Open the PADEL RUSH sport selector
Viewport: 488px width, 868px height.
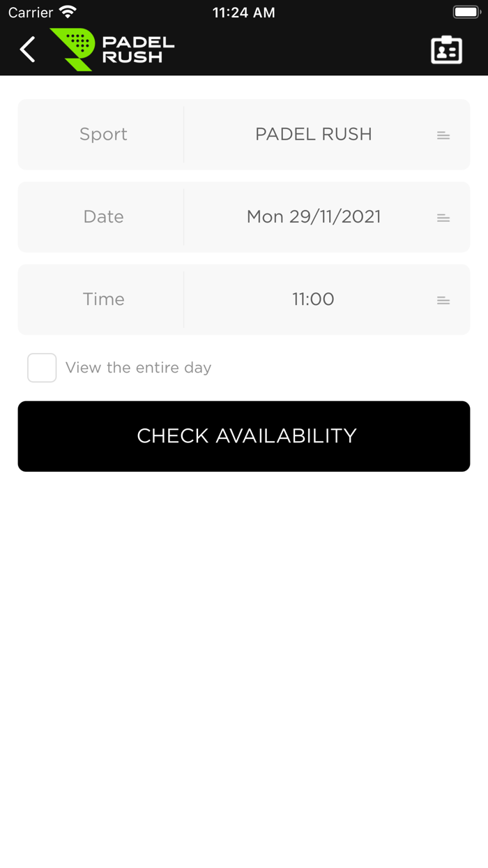coord(314,134)
